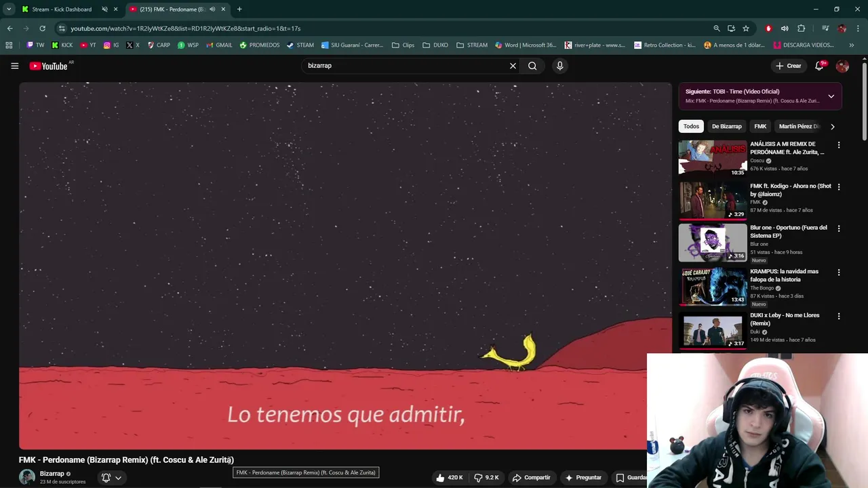
Task: Show more filter chips with arrow
Action: click(833, 126)
